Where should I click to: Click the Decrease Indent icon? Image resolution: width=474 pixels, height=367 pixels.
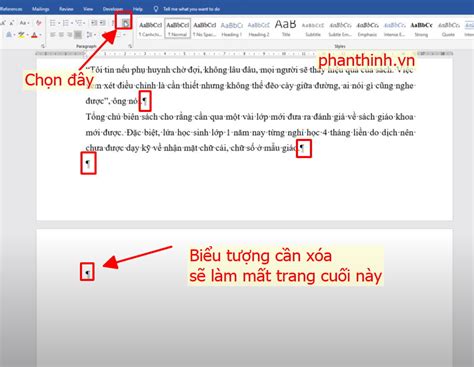(x=94, y=23)
